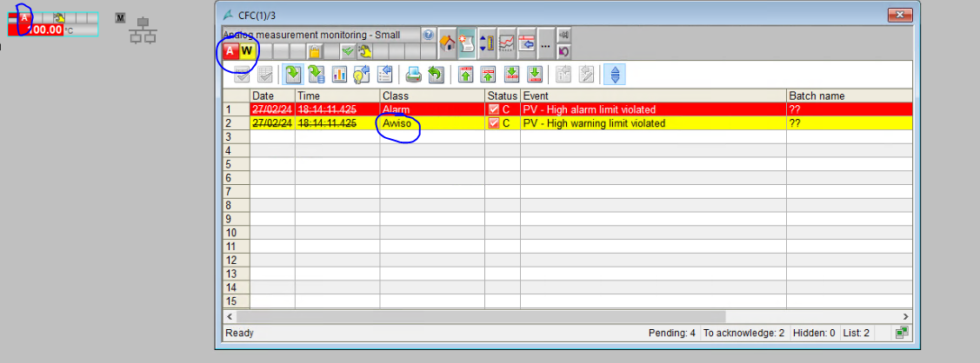Viewport: 980px width, 363px height.
Task: Toggle autoscroll blue up-down arrows icon
Action: click(x=615, y=75)
